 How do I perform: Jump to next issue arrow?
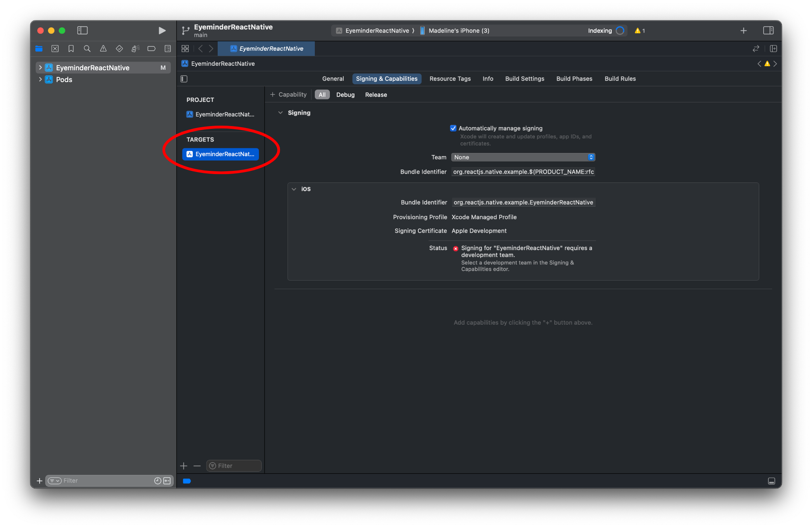(x=775, y=64)
